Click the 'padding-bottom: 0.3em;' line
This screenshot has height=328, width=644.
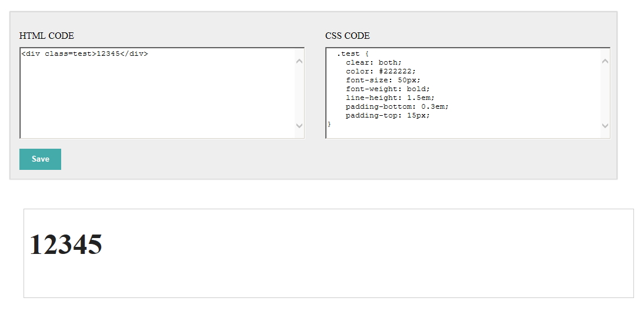[397, 107]
